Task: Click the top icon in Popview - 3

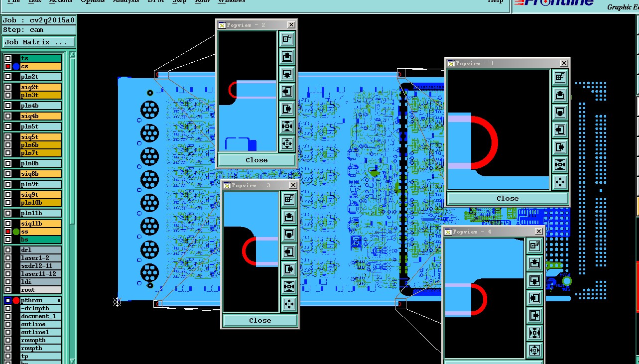Action: [x=289, y=200]
